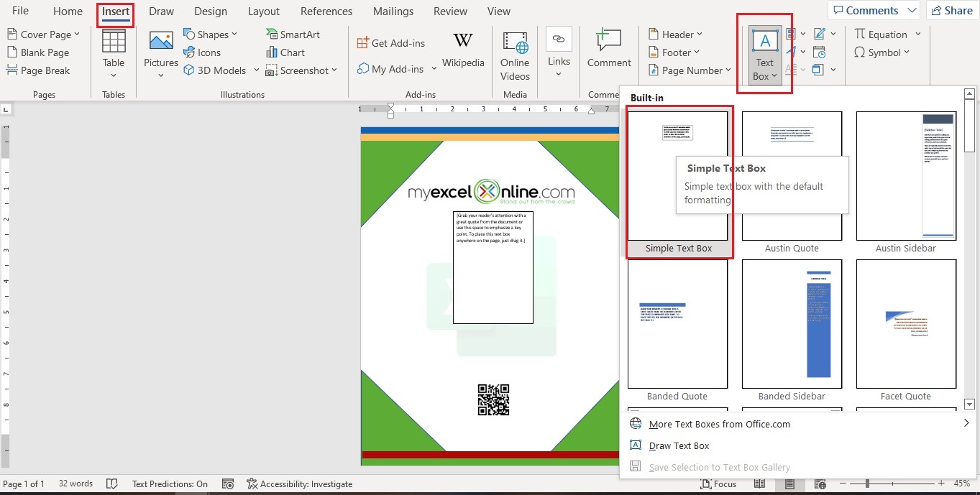Viewport: 980px width, 495px height.
Task: Insert a Blank Page
Action: point(38,52)
